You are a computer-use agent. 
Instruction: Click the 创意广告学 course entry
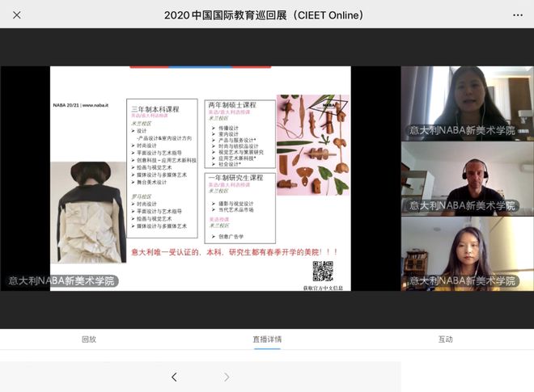231,237
